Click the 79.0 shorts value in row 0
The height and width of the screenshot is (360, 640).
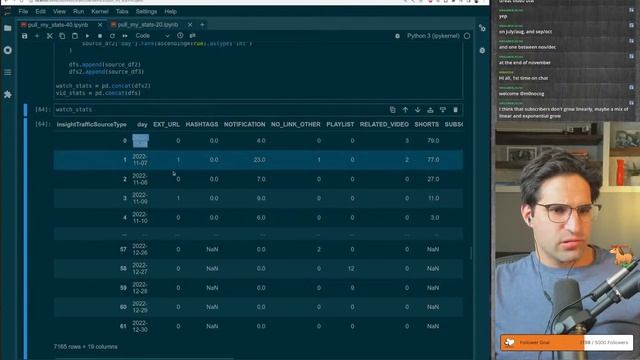433,140
